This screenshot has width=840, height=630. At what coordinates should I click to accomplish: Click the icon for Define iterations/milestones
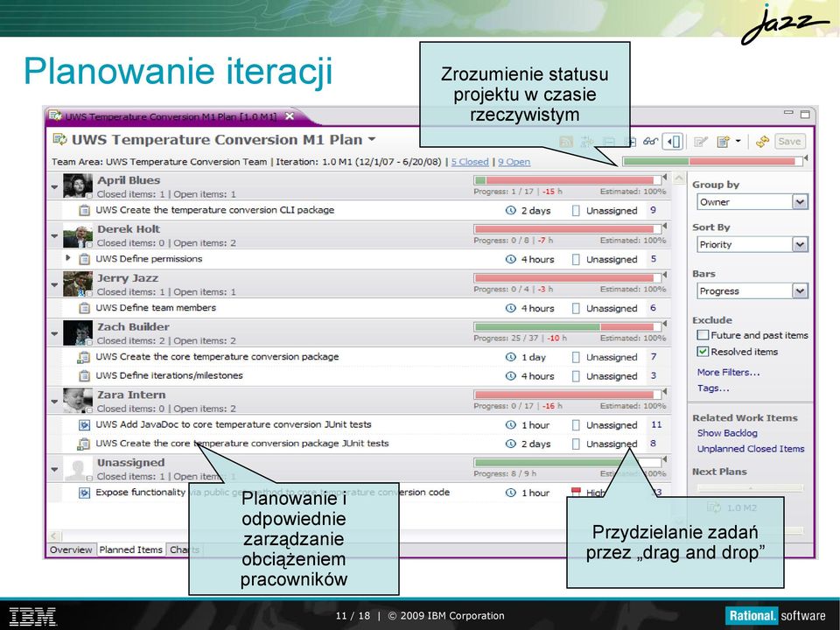point(84,375)
